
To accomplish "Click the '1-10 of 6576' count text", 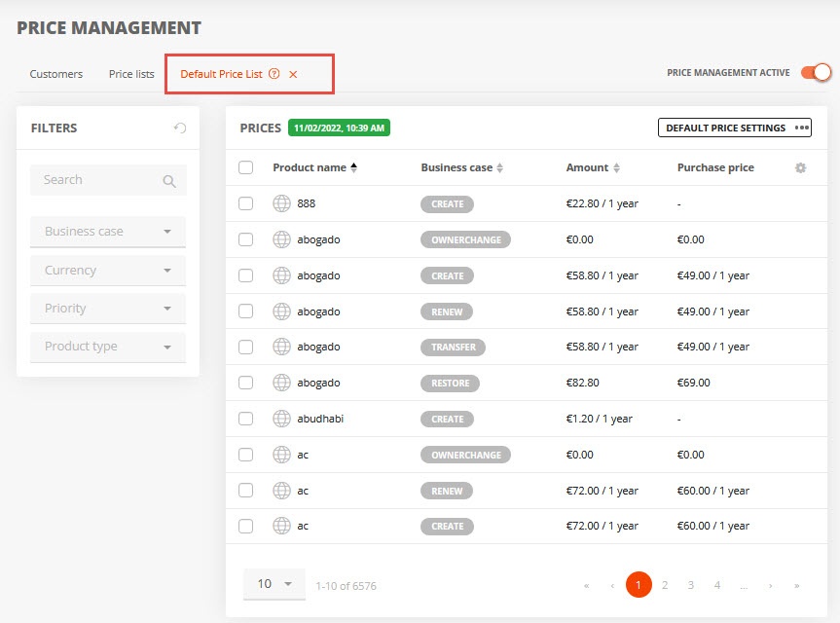I will tap(347, 585).
